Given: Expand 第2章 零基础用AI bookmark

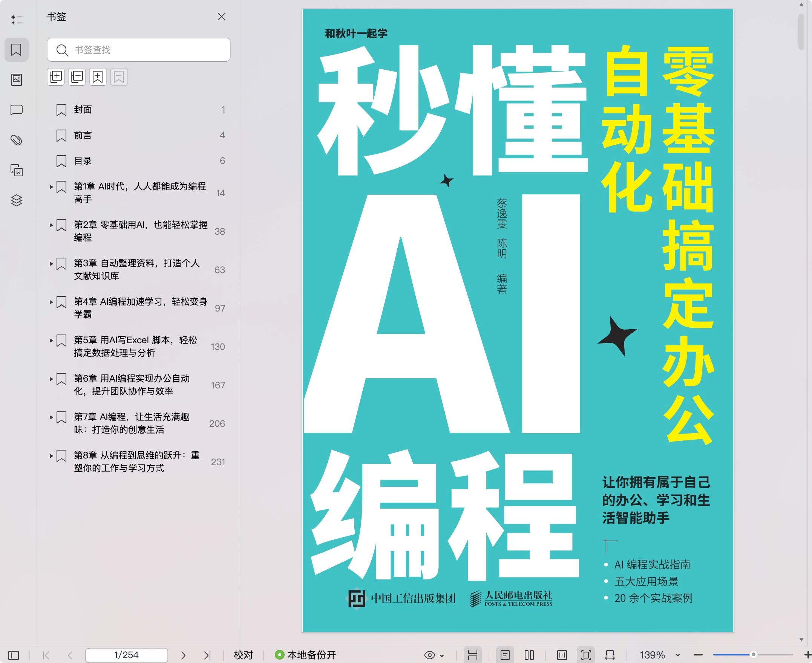Looking at the screenshot, I should coord(51,225).
